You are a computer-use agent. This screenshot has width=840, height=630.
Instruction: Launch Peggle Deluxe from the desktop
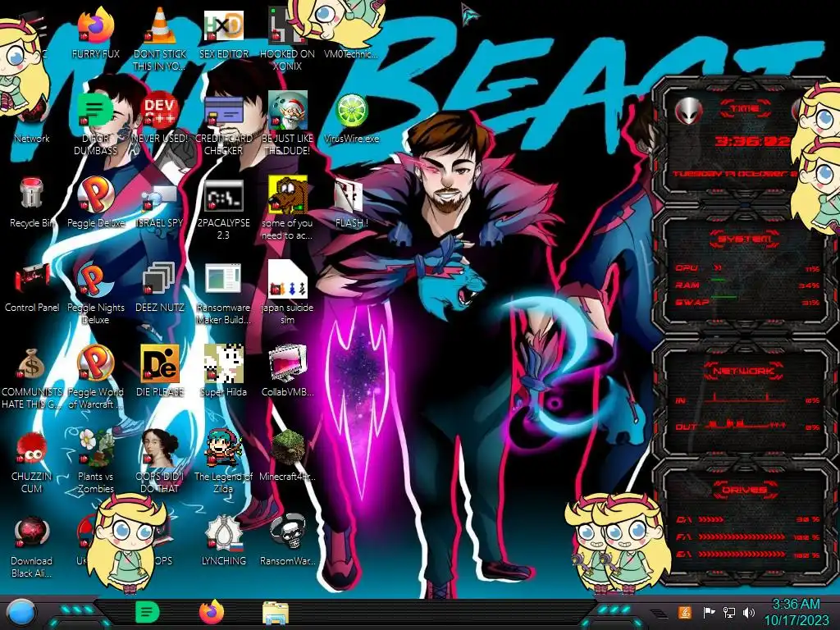pos(95,195)
